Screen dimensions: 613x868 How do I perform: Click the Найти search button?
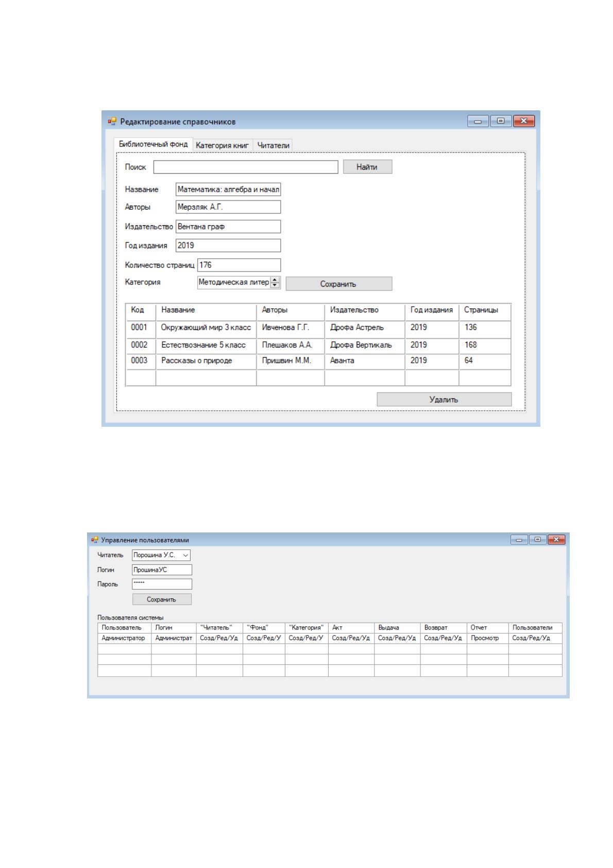coord(367,167)
